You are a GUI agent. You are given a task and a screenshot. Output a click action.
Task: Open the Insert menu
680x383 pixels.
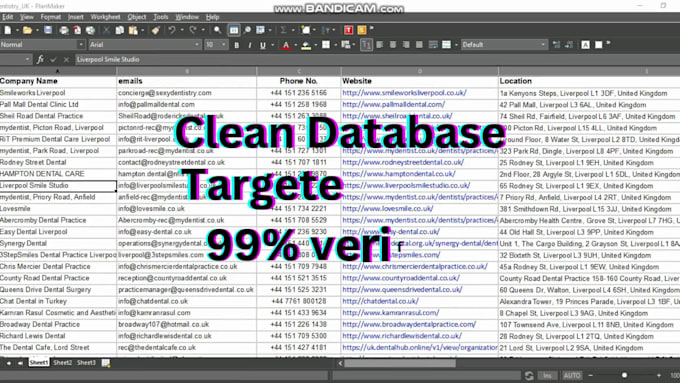[x=75, y=17]
